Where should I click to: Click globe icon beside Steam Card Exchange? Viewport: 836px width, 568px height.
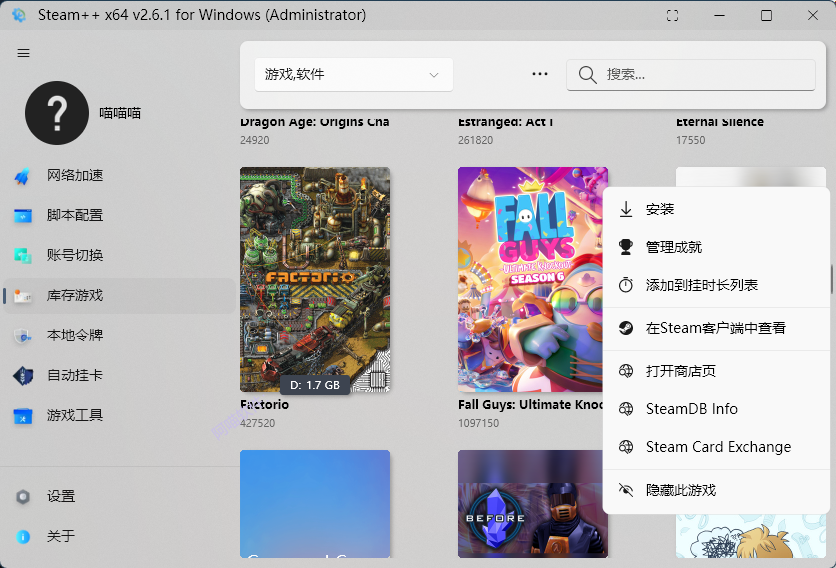click(x=626, y=446)
